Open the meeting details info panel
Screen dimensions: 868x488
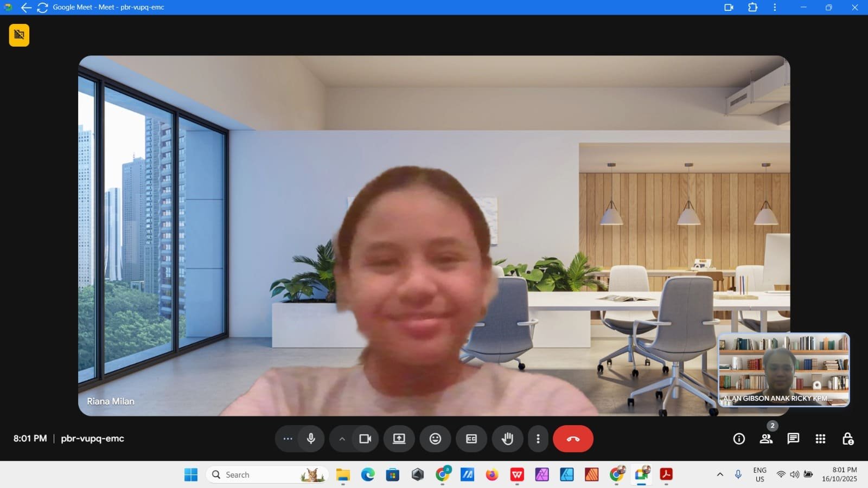click(x=738, y=439)
